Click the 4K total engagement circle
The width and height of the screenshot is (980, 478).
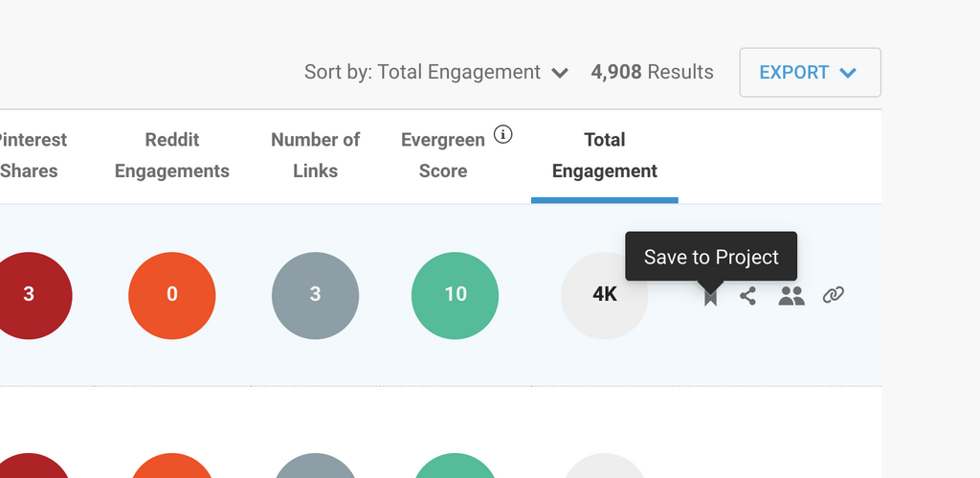604,295
